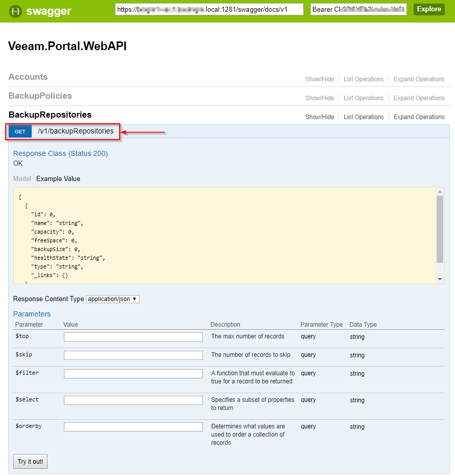Image resolution: width=455 pixels, height=476 pixels.
Task: Click the Explore button
Action: pos(429,9)
